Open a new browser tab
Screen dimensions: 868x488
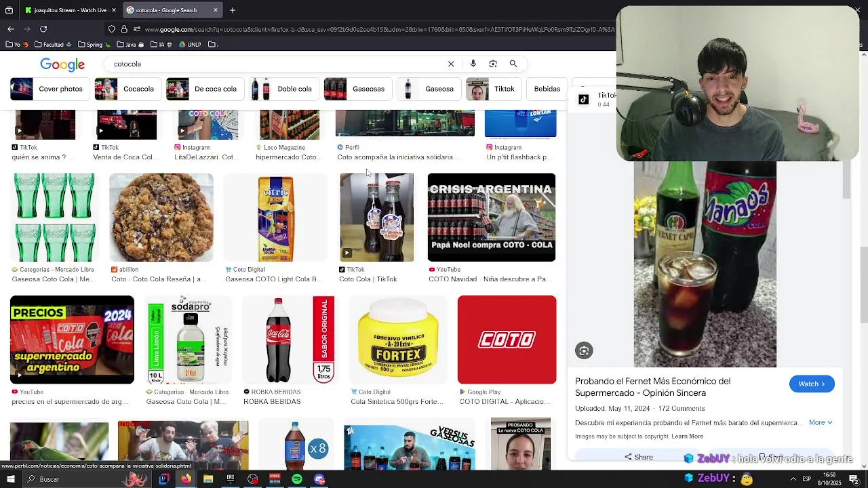click(233, 10)
